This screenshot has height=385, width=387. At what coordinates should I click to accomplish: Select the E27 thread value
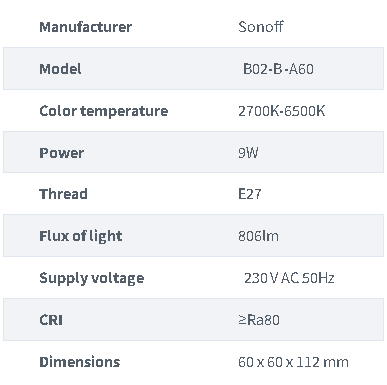tap(250, 194)
